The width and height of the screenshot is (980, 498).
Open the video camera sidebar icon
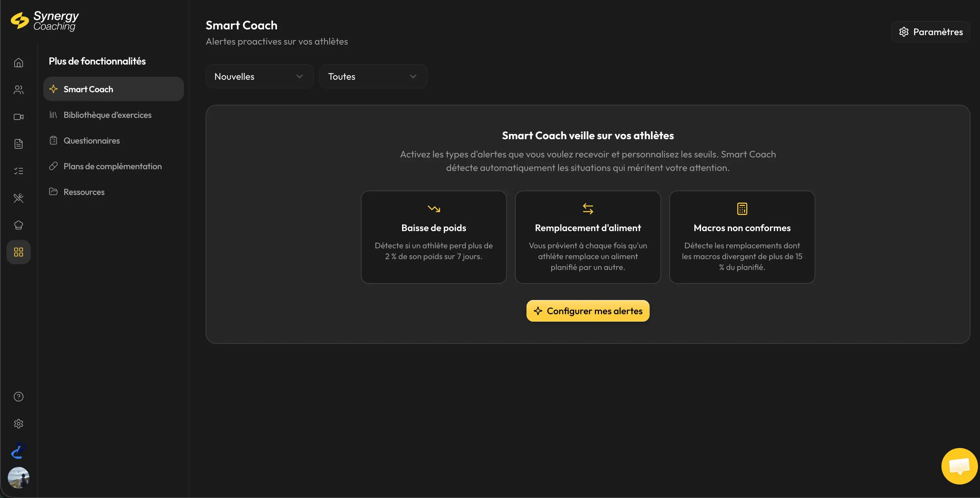(19, 117)
